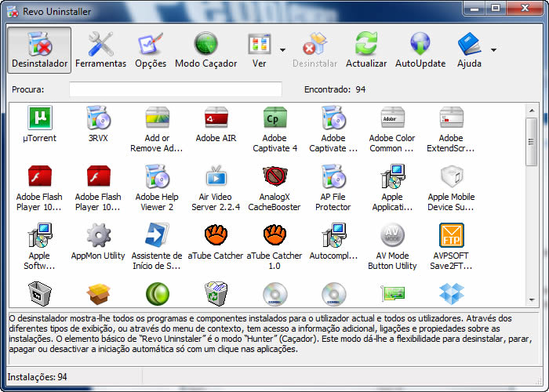Select the Air Video Server 2.2.4 icon
This screenshot has width=549, height=392.
point(216,177)
